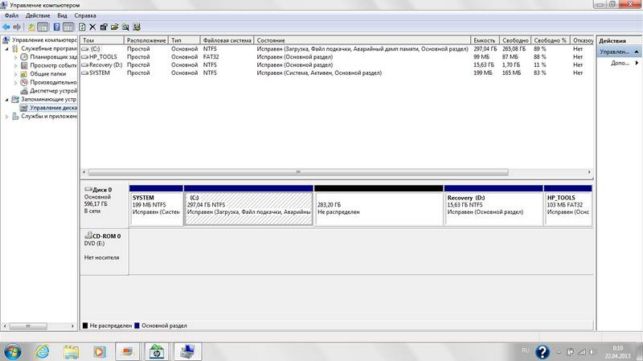Select Планировщик заданий in the tree
The image size is (643, 361).
53,57
